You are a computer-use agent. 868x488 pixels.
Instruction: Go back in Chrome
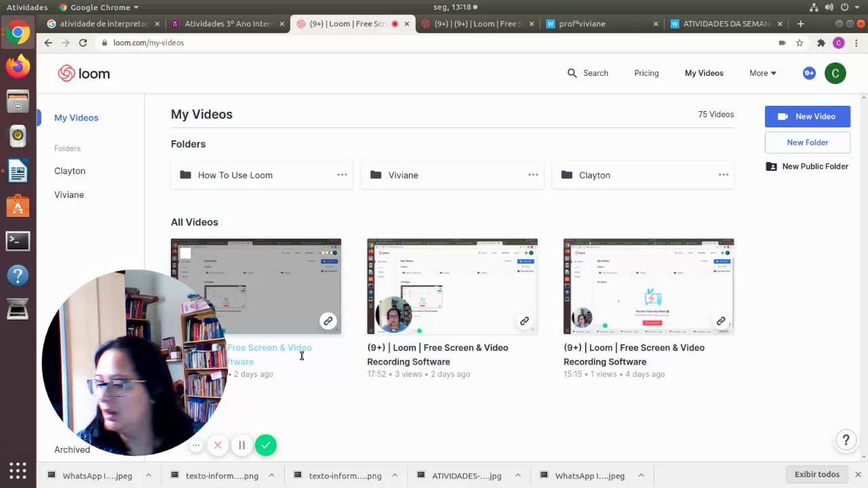pos(47,43)
